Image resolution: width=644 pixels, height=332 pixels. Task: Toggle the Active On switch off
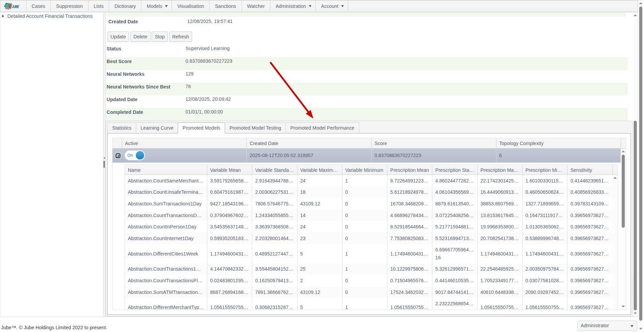click(x=135, y=155)
